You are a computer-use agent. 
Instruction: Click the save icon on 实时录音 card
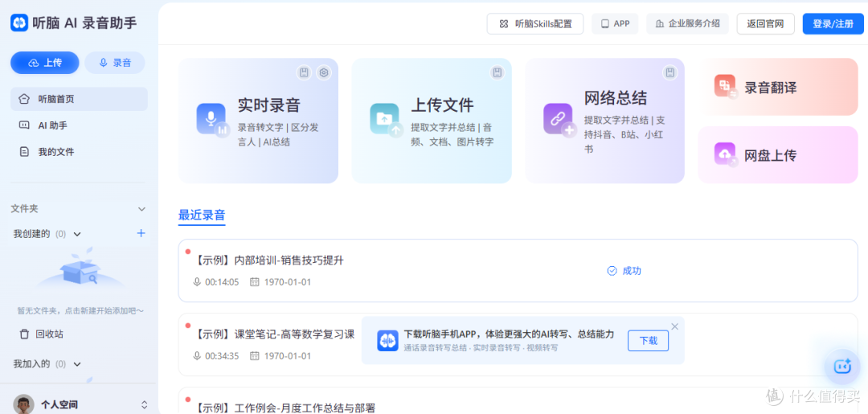pos(303,72)
